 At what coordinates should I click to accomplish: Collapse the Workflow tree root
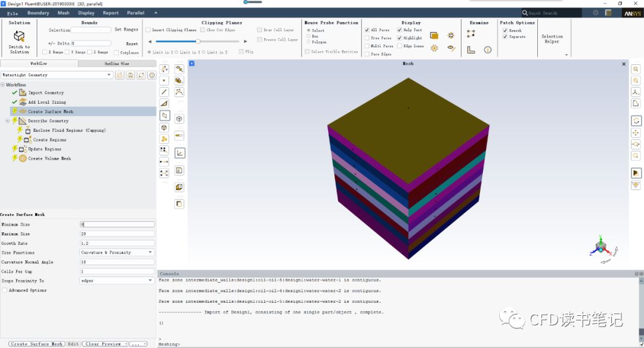pyautogui.click(x=2, y=85)
